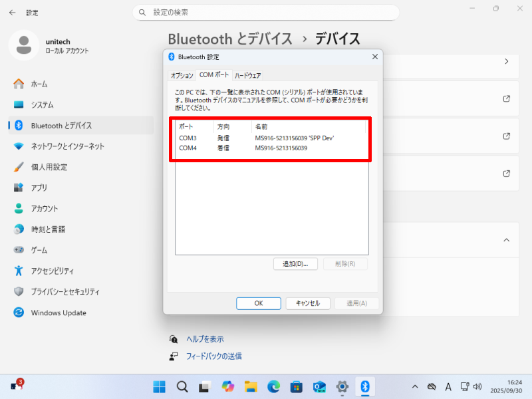Show hidden system tray icons chevron
532x399 pixels.
(x=415, y=386)
